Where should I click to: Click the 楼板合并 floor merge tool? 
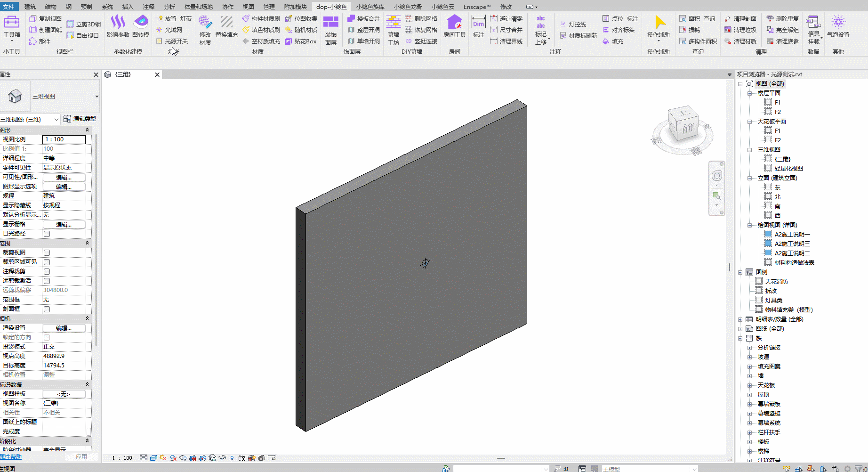363,18
